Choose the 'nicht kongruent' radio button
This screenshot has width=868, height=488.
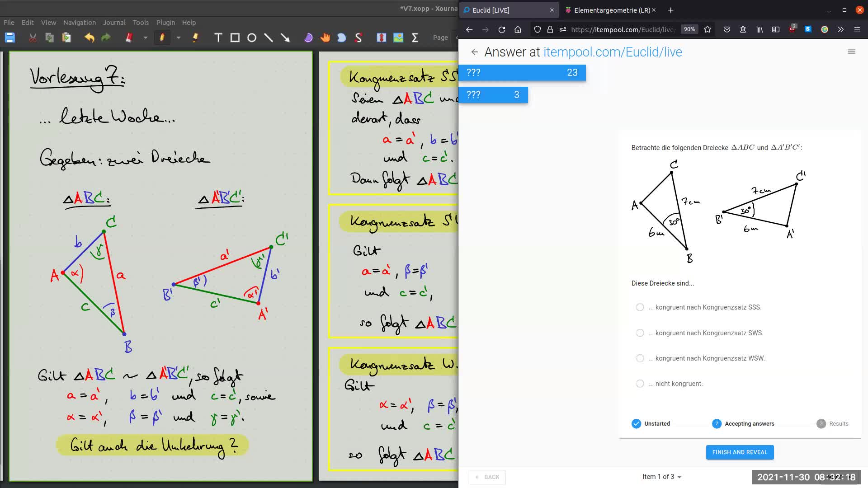pyautogui.click(x=640, y=384)
